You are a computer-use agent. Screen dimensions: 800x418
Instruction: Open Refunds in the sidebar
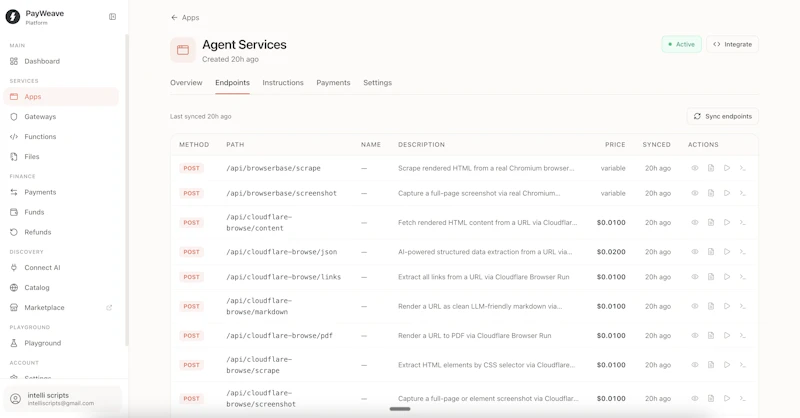[x=61, y=232]
